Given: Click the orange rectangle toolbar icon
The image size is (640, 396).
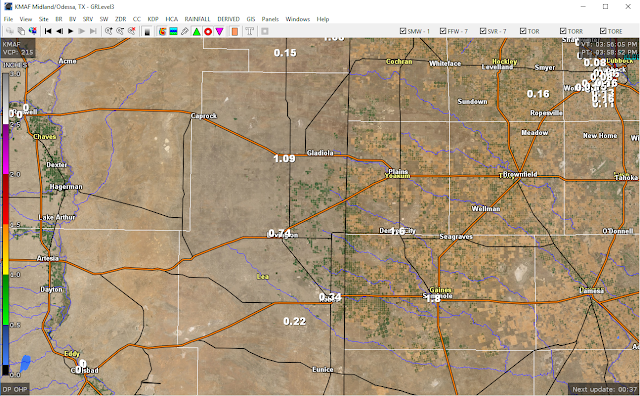Looking at the screenshot, I should [235, 31].
